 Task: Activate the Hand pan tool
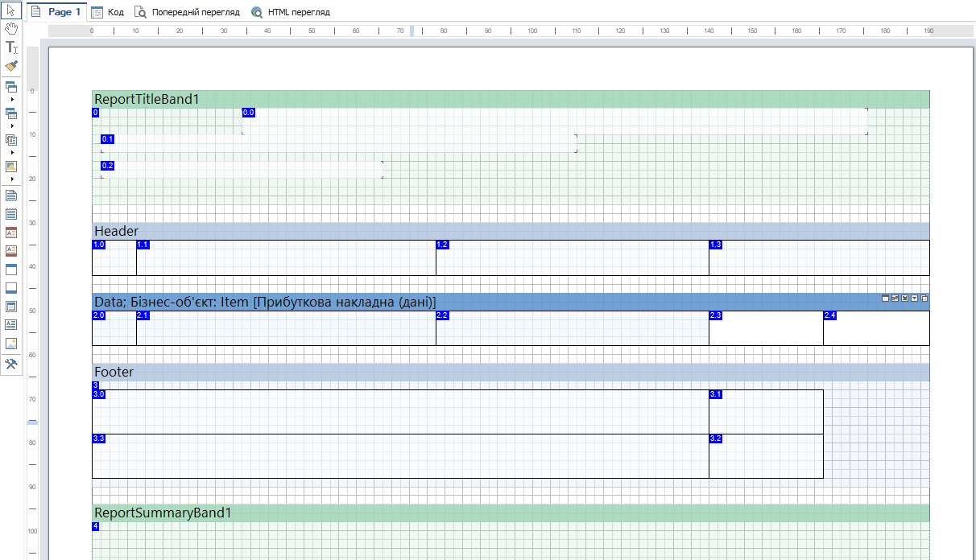pyautogui.click(x=11, y=29)
